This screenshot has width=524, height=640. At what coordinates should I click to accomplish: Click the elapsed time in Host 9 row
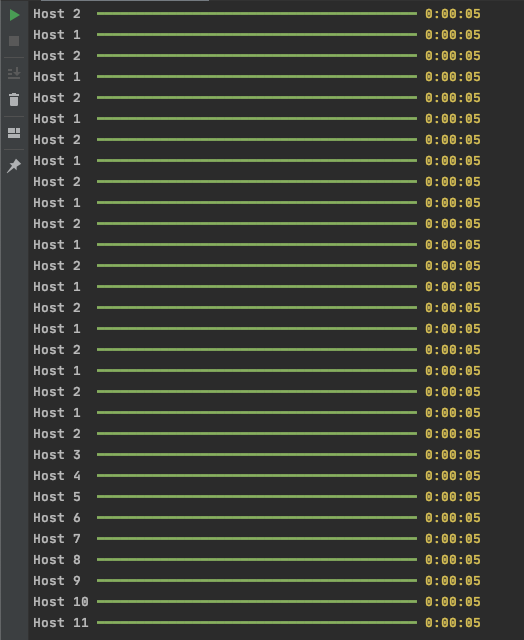pyautogui.click(x=453, y=581)
